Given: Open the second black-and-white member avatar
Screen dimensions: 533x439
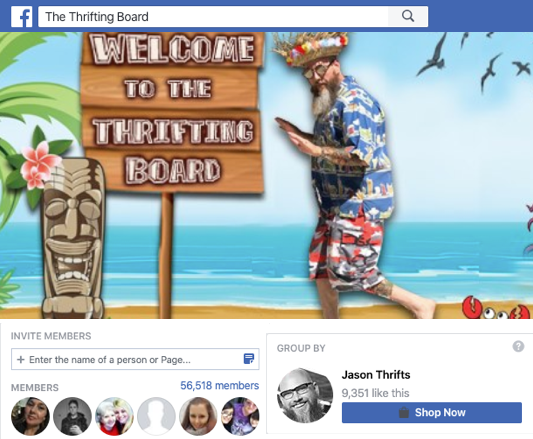Looking at the screenshot, I should (x=72, y=416).
